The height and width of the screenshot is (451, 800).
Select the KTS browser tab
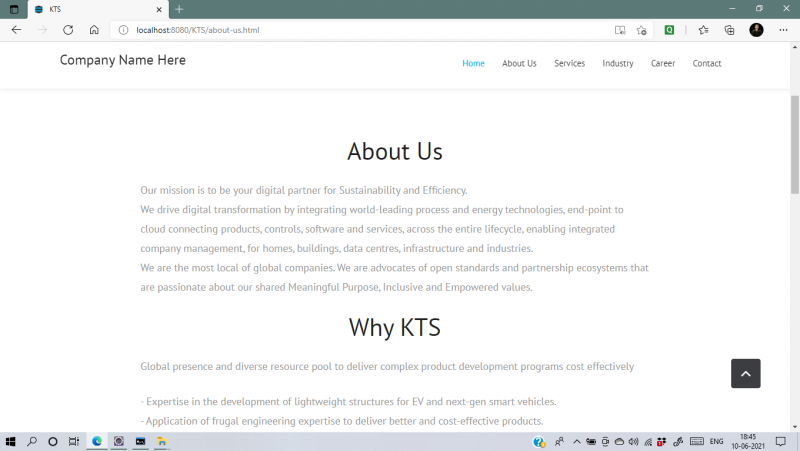[98, 9]
